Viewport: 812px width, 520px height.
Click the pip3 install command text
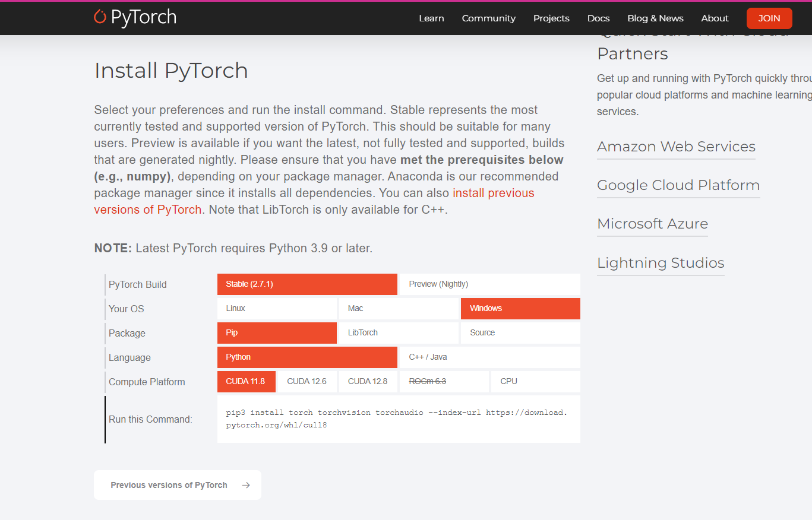tap(397, 419)
